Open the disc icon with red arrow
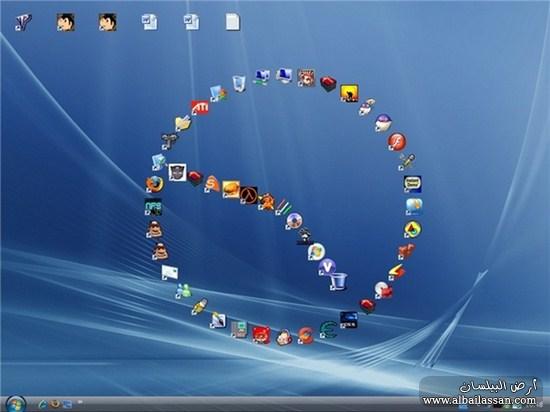 (x=383, y=290)
